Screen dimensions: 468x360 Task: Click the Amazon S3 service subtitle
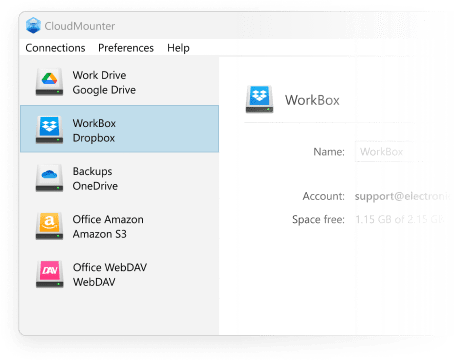(x=99, y=234)
